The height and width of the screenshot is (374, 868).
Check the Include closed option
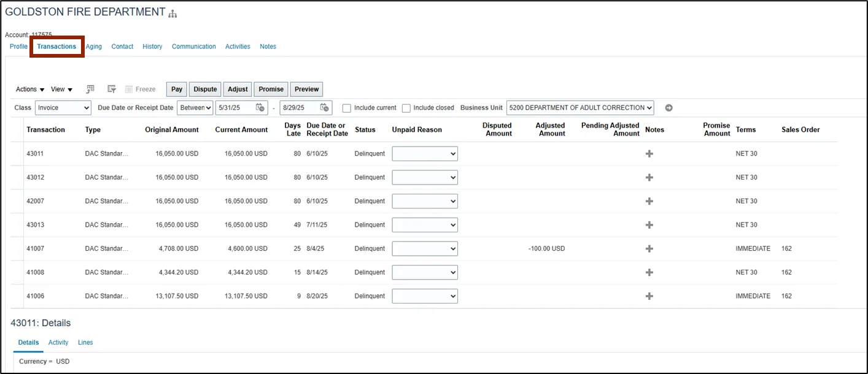pos(406,108)
